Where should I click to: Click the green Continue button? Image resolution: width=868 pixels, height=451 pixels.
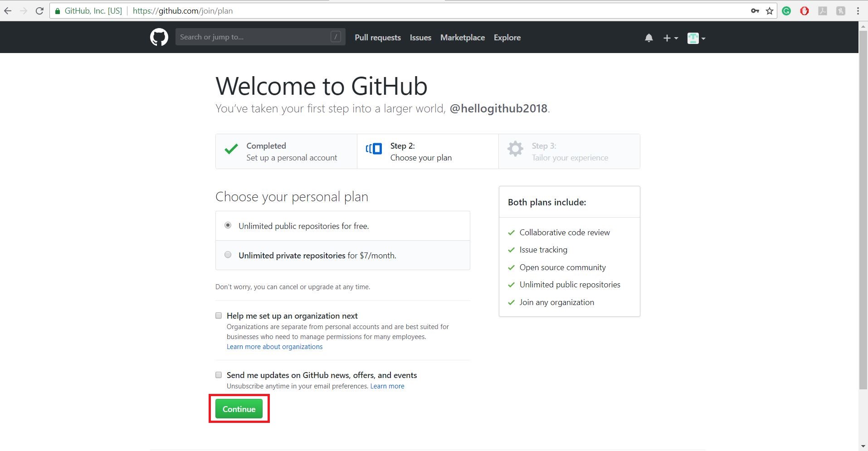pyautogui.click(x=239, y=409)
